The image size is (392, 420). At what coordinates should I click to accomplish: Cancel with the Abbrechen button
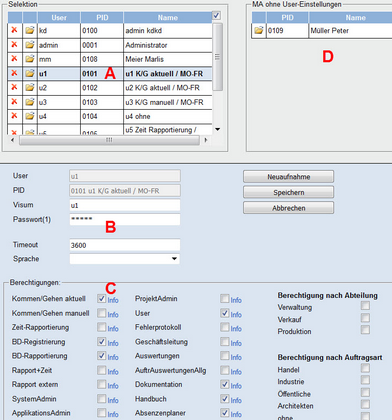pyautogui.click(x=288, y=208)
